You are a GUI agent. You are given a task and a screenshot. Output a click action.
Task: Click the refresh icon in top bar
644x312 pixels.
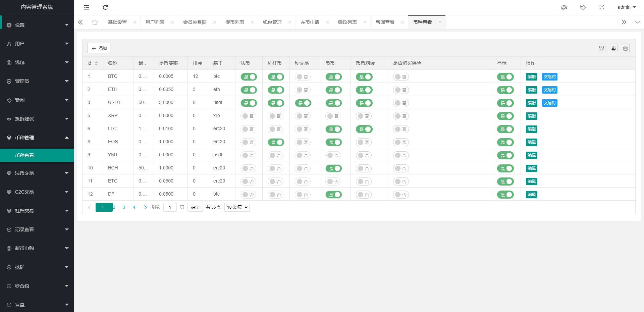[105, 7]
